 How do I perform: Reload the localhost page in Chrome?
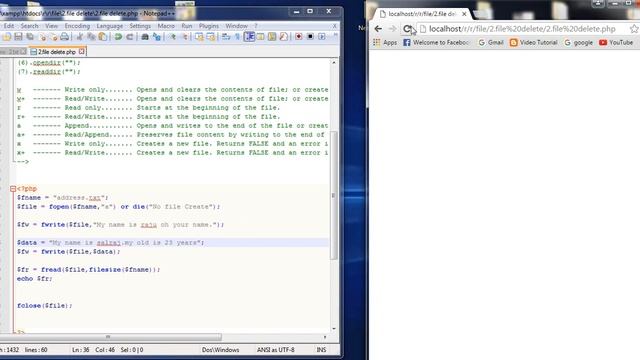pos(407,29)
